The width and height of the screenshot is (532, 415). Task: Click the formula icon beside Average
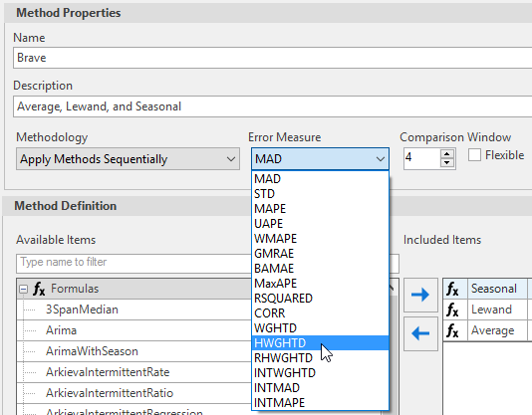452,330
